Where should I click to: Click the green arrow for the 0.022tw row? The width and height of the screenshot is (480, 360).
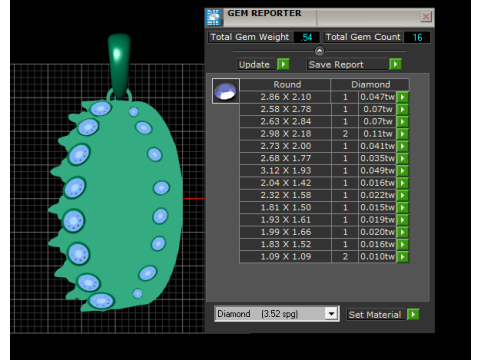(403, 195)
